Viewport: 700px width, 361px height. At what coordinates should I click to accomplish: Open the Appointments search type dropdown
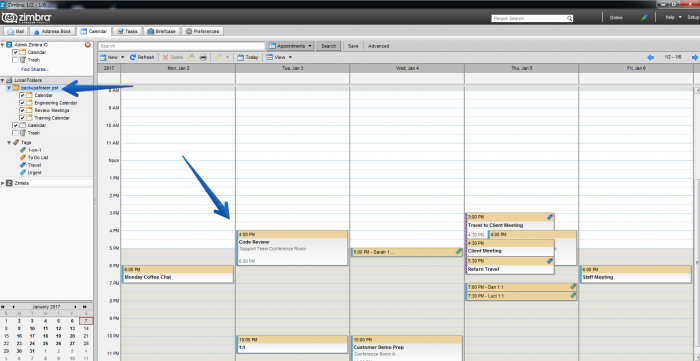click(291, 46)
